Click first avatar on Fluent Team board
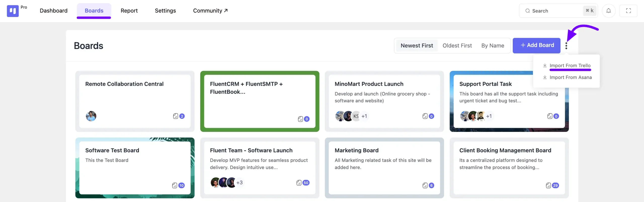Viewport: 644px width, 202px height. point(215,183)
